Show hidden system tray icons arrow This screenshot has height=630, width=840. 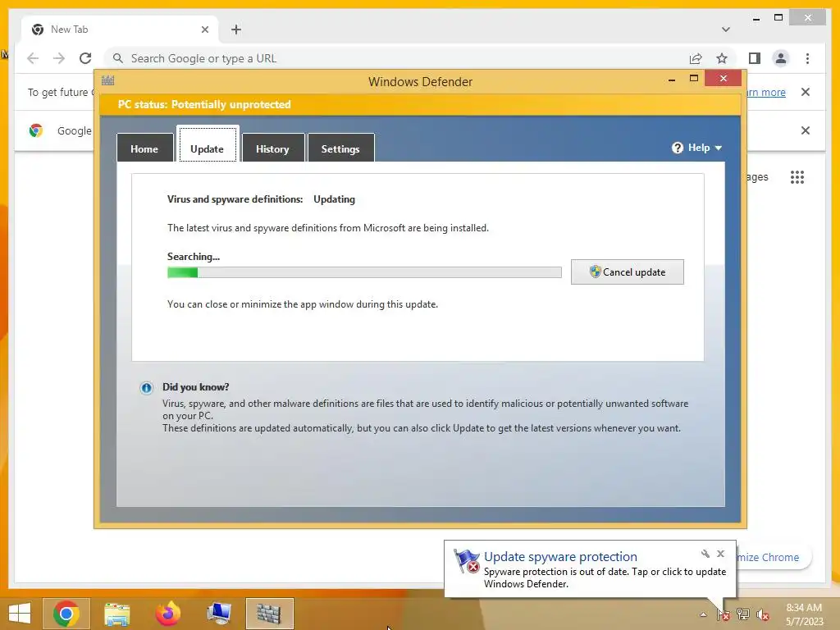[x=703, y=614]
